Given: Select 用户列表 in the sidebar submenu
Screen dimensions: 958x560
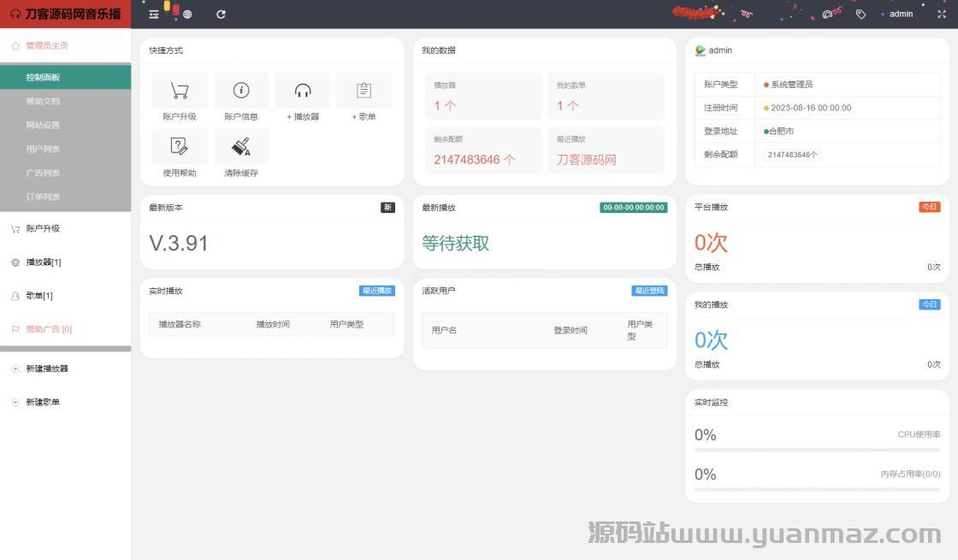Looking at the screenshot, I should [43, 149].
